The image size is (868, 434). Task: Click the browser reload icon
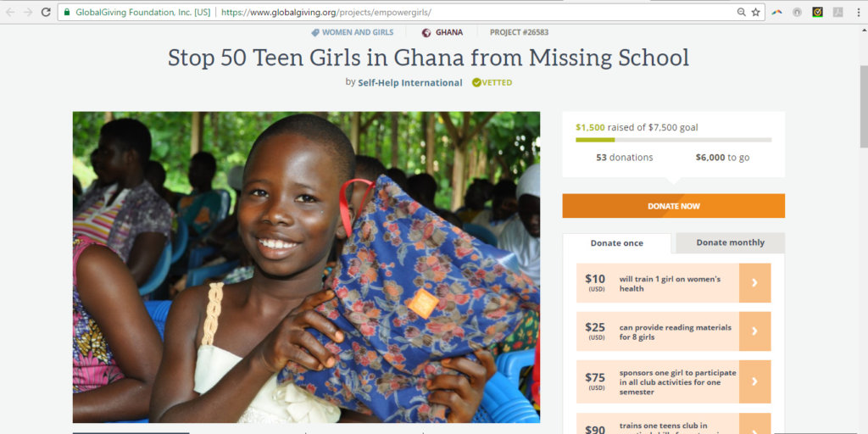(x=46, y=12)
